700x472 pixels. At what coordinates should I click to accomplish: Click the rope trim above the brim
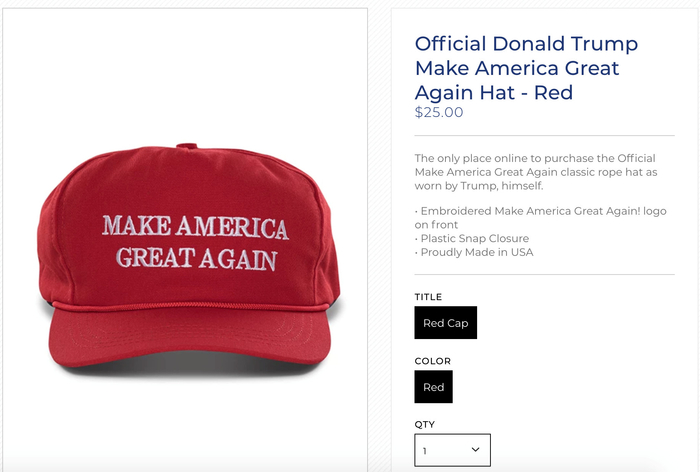tap(191, 306)
